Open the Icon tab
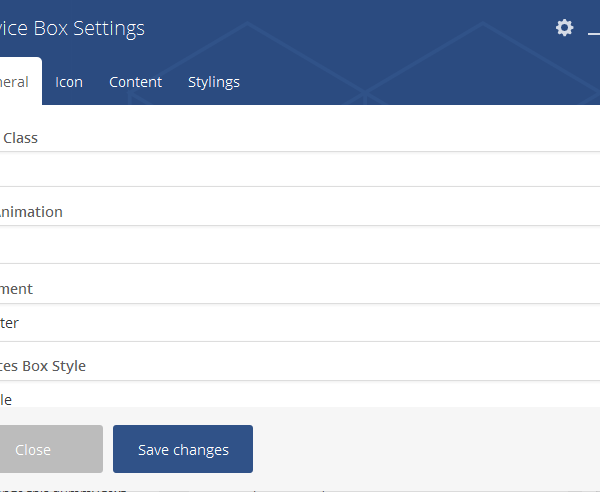The image size is (600, 492). (69, 82)
